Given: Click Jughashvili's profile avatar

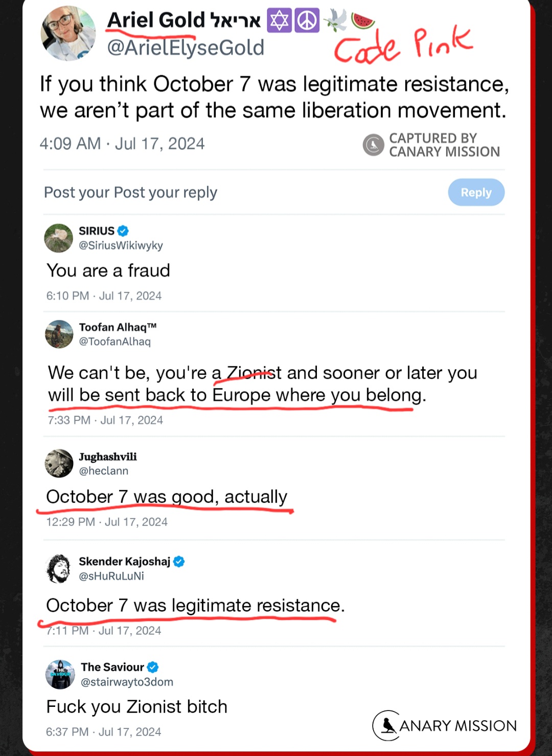Looking at the screenshot, I should (59, 463).
